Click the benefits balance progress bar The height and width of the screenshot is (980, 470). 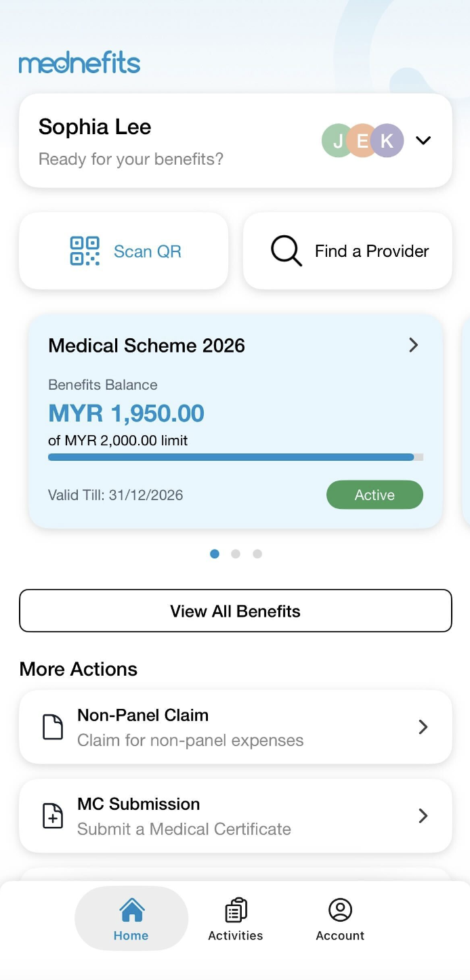pyautogui.click(x=235, y=457)
